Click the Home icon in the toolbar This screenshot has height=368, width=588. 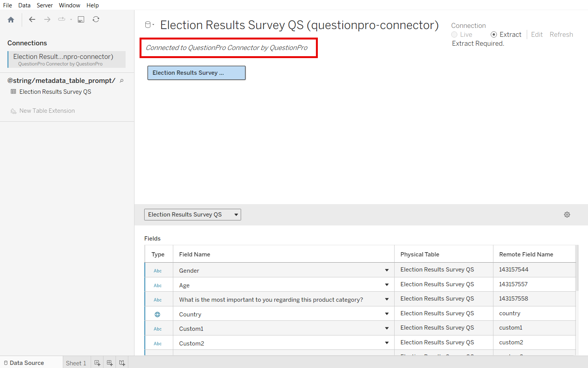11,19
